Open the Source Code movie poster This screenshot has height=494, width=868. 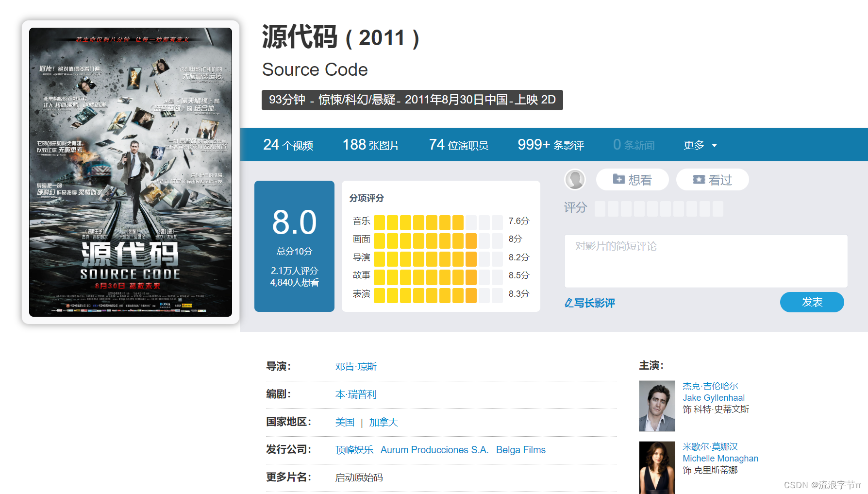131,172
